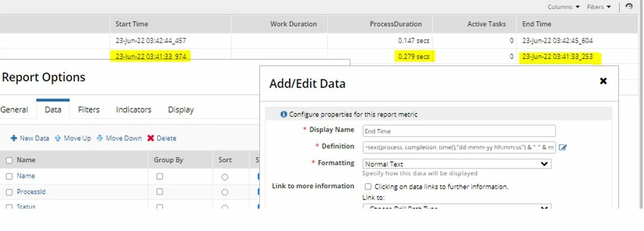This screenshot has height=231, width=644.
Task: Check the selection box for Status row
Action: pyautogui.click(x=9, y=206)
